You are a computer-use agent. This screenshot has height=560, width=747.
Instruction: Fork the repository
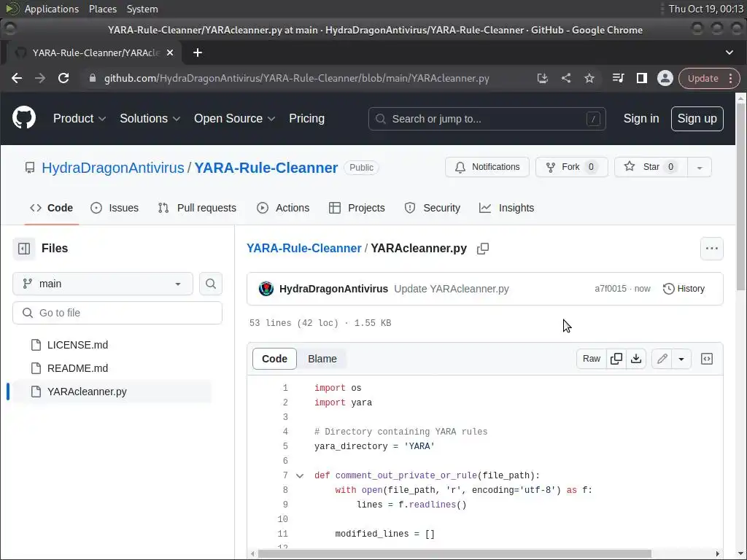click(572, 167)
